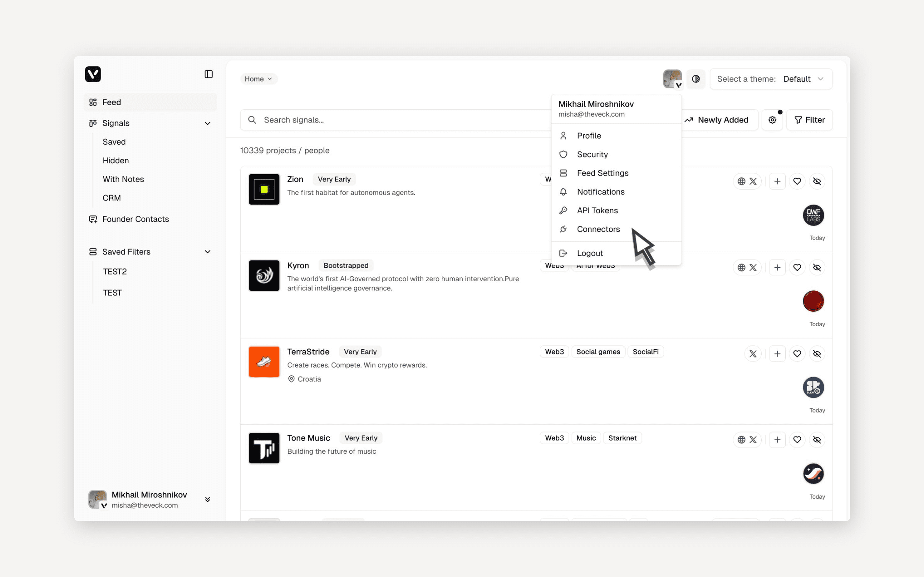This screenshot has width=924, height=577.
Task: Add TerraStride with the plus icon
Action: [777, 354]
